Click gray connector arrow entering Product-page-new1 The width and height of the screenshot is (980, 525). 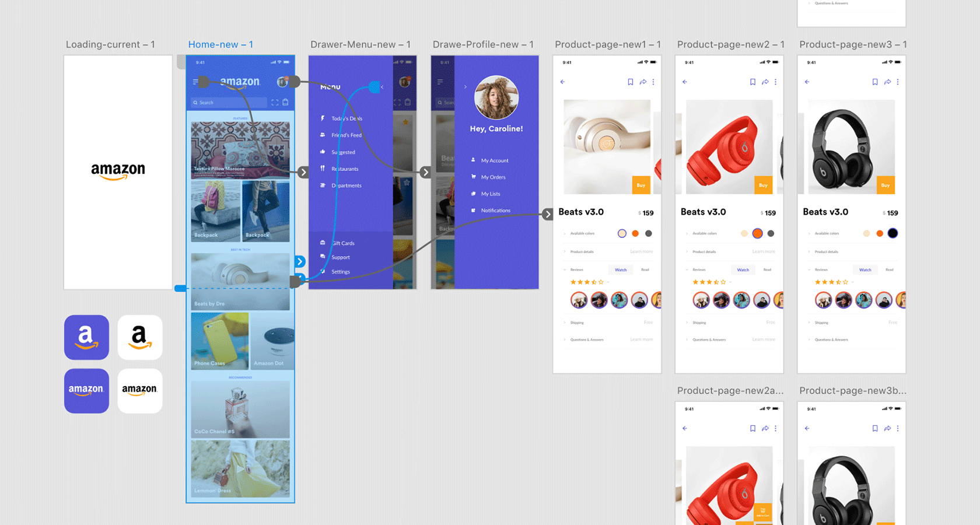[547, 215]
